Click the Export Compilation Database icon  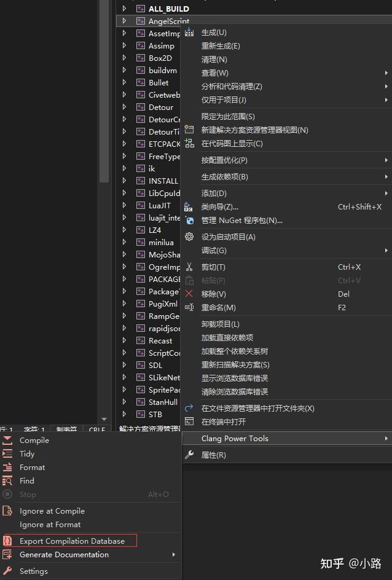(x=7, y=541)
